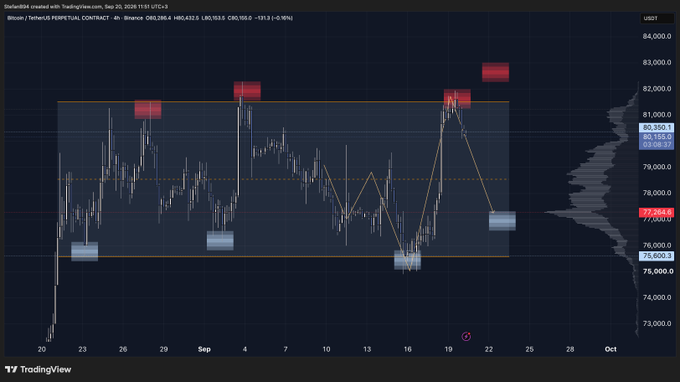Click the low value L80,153.5
Image resolution: width=680 pixels, height=382 pixels.
213,18
